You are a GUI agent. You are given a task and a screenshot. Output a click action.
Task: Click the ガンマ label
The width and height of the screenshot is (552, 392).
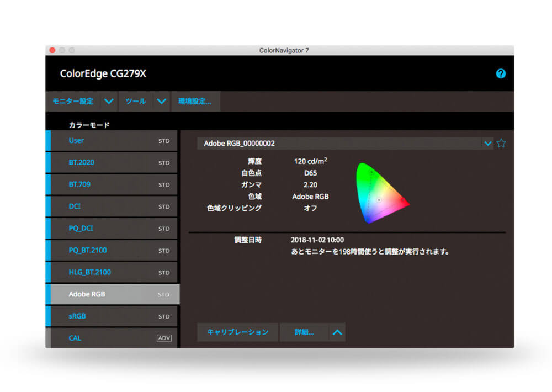251,184
